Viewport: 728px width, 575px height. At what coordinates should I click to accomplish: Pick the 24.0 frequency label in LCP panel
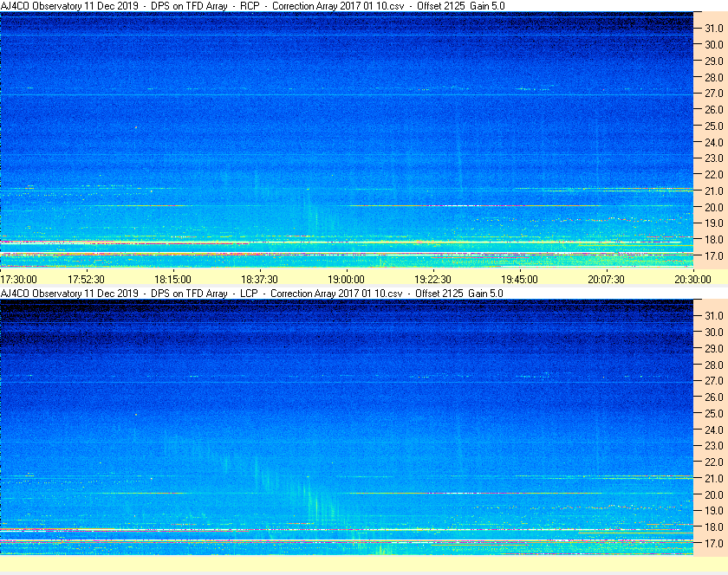click(x=714, y=430)
